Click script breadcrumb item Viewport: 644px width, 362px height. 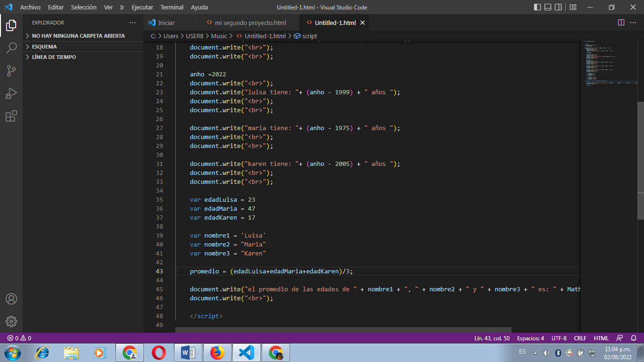tap(305, 36)
